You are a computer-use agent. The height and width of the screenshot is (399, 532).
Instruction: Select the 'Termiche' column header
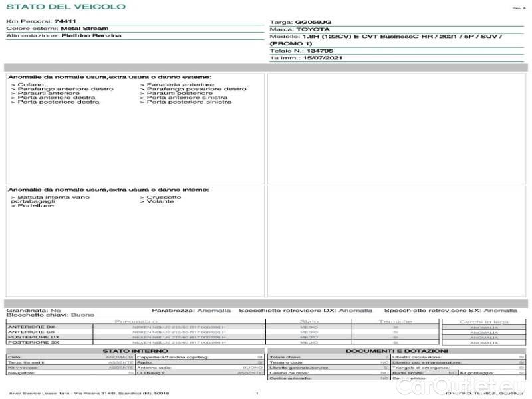[395, 321]
